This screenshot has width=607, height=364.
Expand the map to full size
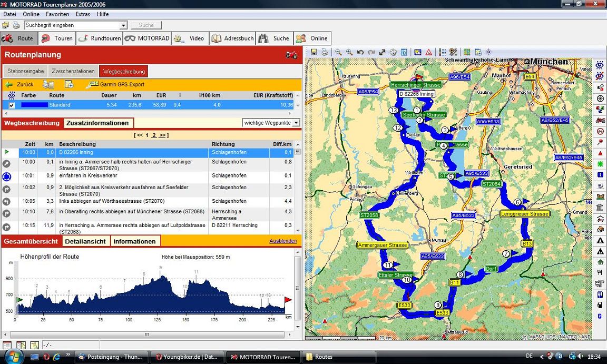(x=383, y=52)
